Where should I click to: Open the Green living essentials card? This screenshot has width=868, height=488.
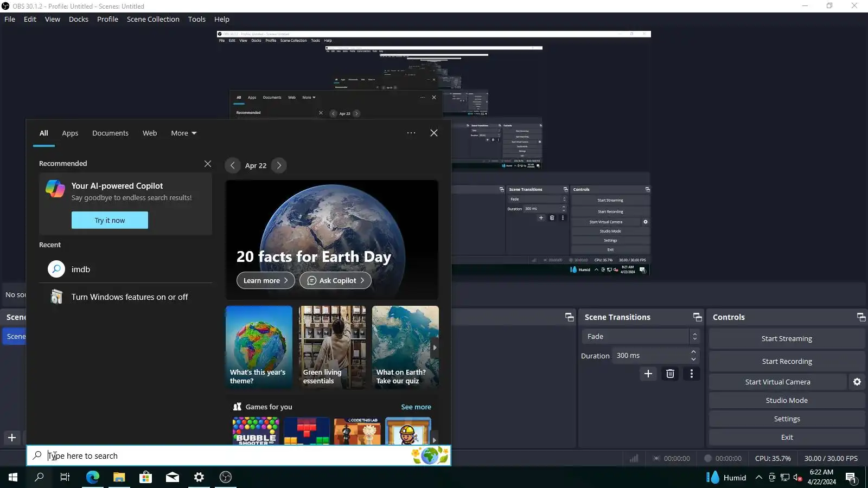332,347
